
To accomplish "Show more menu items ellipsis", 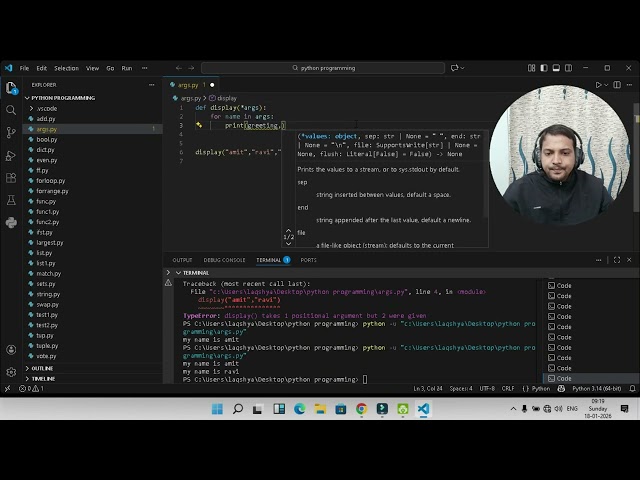I will pos(144,68).
